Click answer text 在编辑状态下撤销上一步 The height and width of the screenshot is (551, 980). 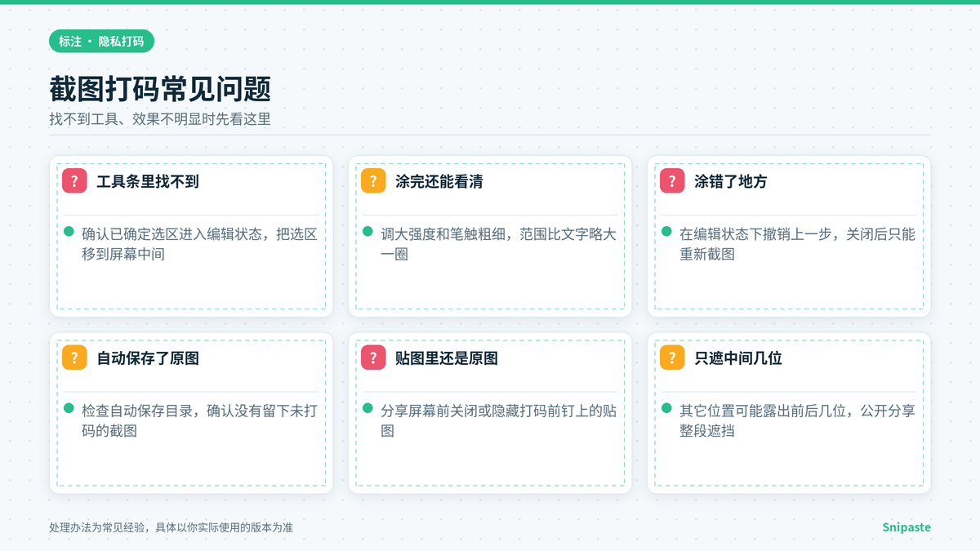[x=797, y=244]
